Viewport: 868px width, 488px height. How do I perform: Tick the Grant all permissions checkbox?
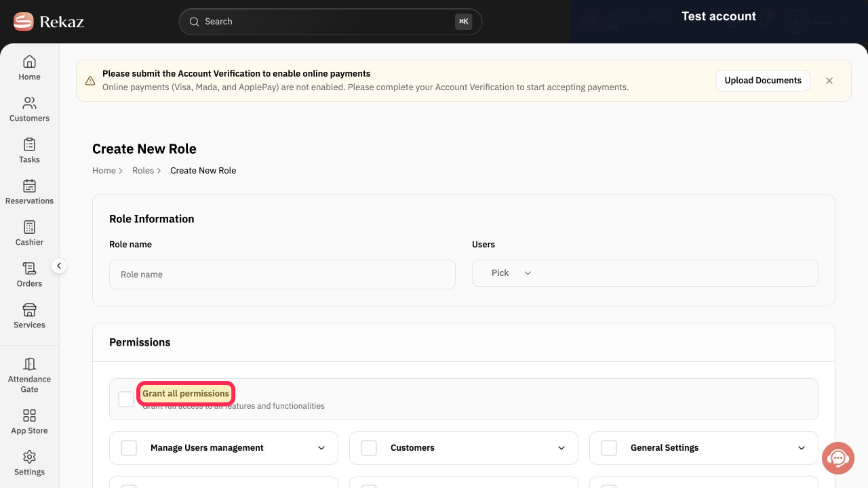126,399
